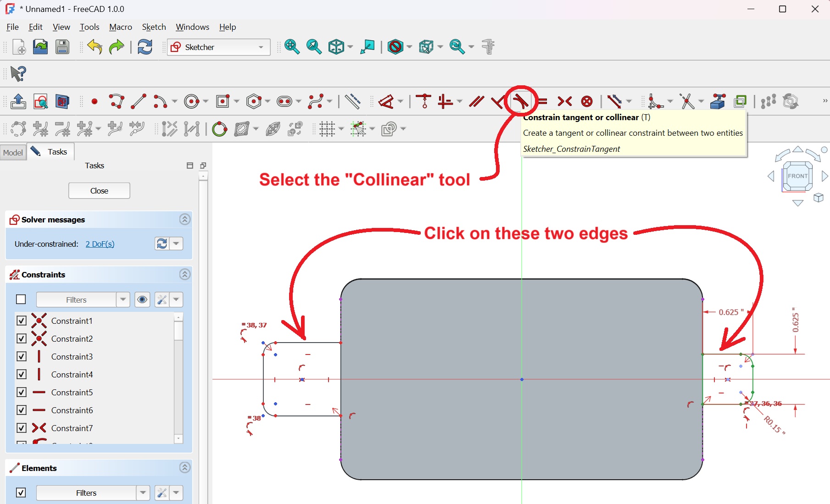Open the constraints Filters dropdown arrow
830x504 pixels.
pyautogui.click(x=123, y=299)
